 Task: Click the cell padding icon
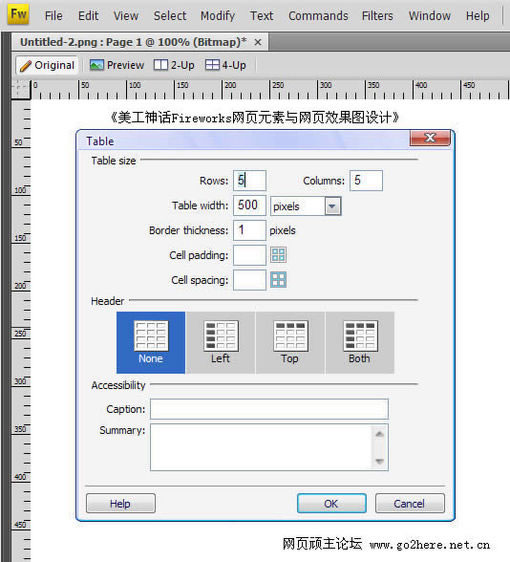point(278,255)
